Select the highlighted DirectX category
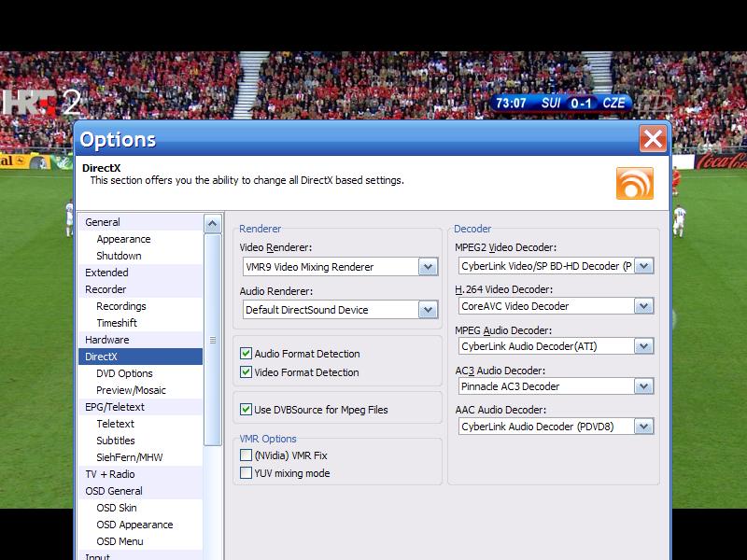Image resolution: width=747 pixels, height=560 pixels. 141,357
